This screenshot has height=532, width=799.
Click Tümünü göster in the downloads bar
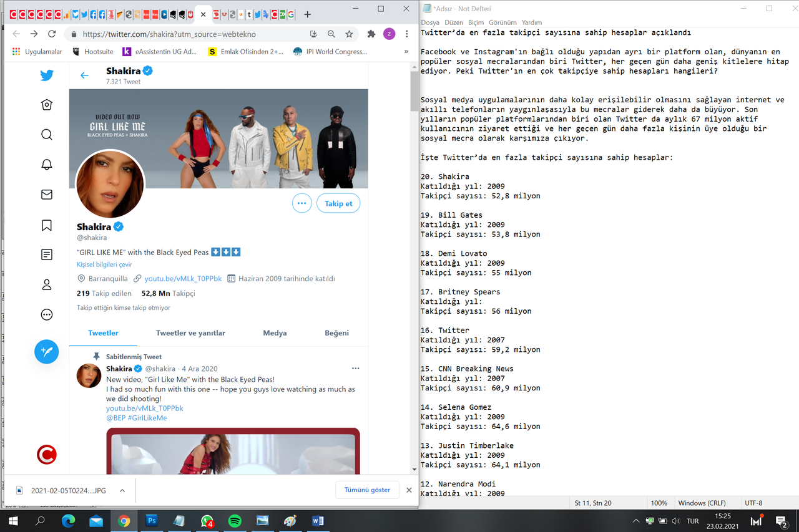point(367,490)
